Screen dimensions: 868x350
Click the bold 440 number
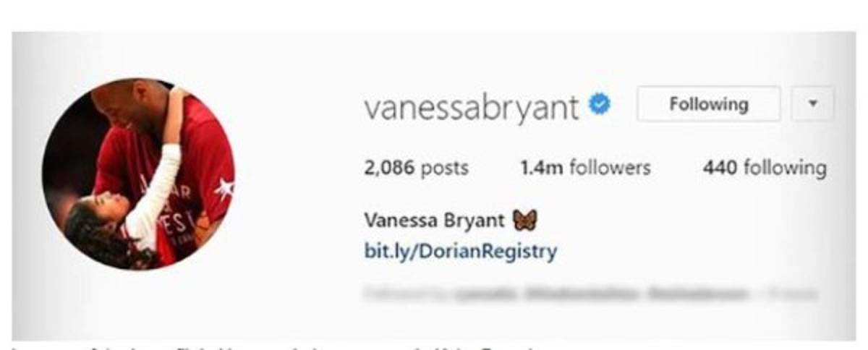pos(720,168)
